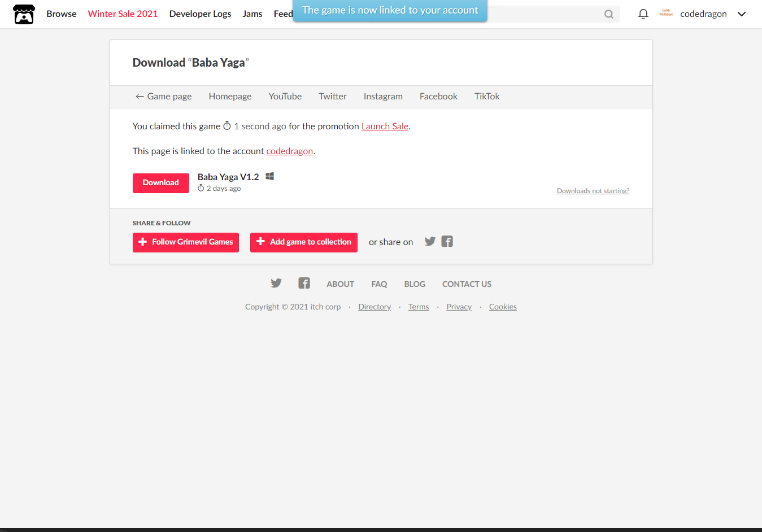Screen dimensions: 762x532
Task: Click the '2 days ago' upload time
Action: click(x=219, y=189)
